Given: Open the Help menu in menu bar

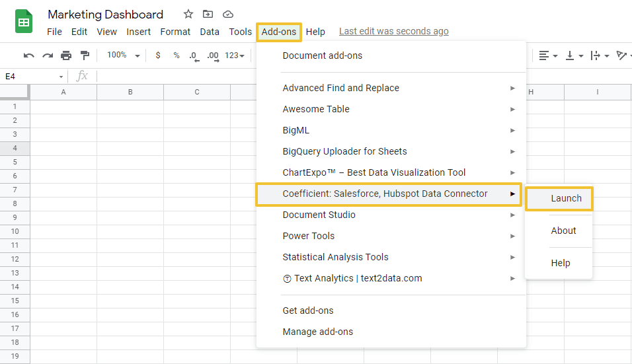Looking at the screenshot, I should pos(315,32).
